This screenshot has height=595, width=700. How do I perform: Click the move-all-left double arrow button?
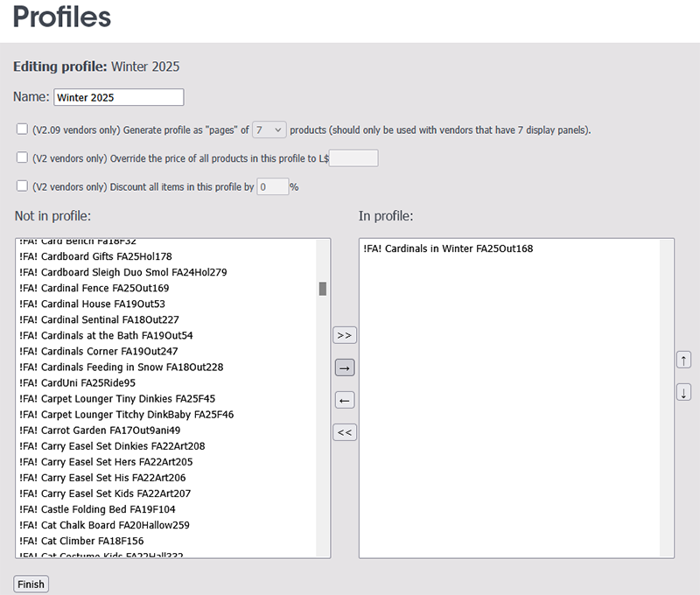coord(345,432)
